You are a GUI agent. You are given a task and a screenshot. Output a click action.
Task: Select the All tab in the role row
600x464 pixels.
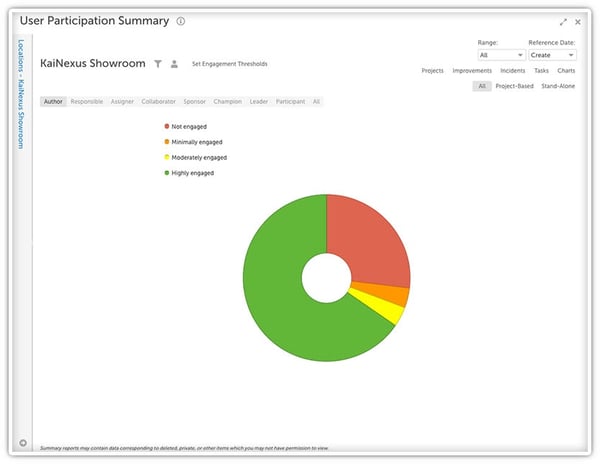click(316, 101)
